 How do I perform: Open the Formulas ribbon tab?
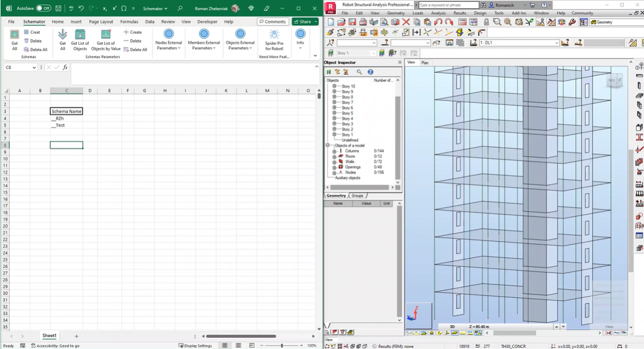129,22
